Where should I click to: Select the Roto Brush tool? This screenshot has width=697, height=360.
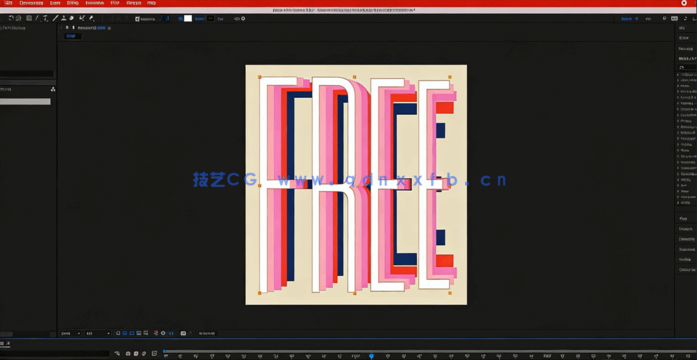(82, 19)
